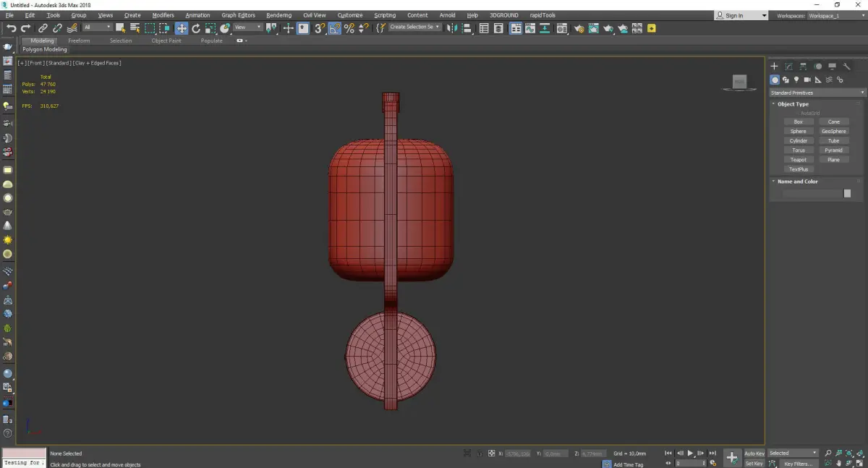Create a Teapot primitive button
Image resolution: width=868 pixels, height=468 pixels.
point(798,160)
